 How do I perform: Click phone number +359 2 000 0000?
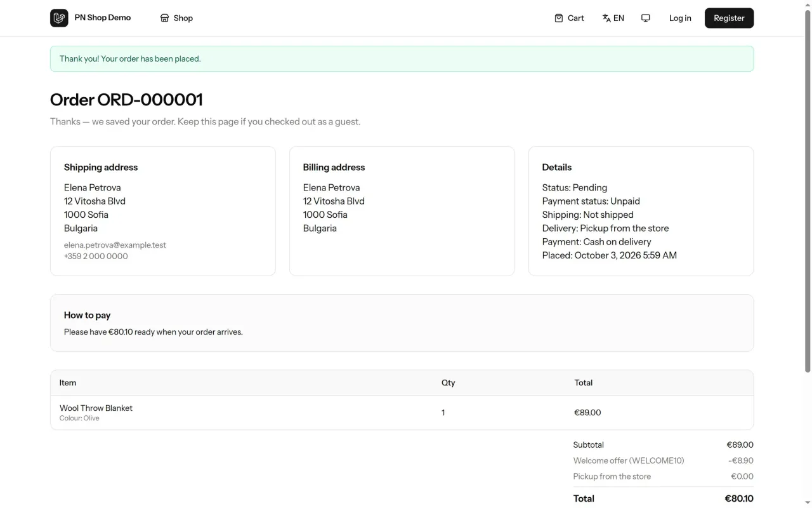[96, 257]
